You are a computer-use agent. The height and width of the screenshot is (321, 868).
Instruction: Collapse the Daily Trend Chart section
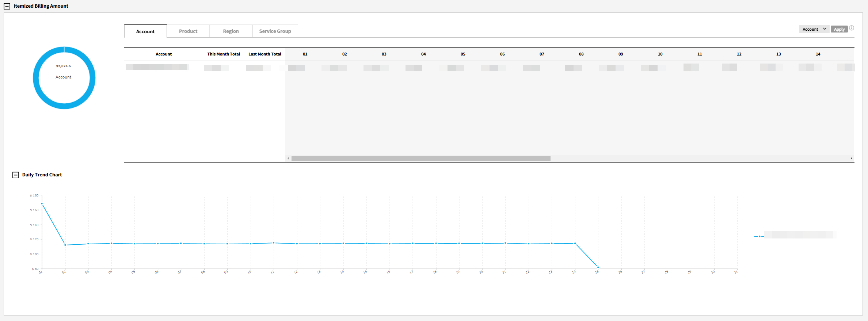pos(16,175)
